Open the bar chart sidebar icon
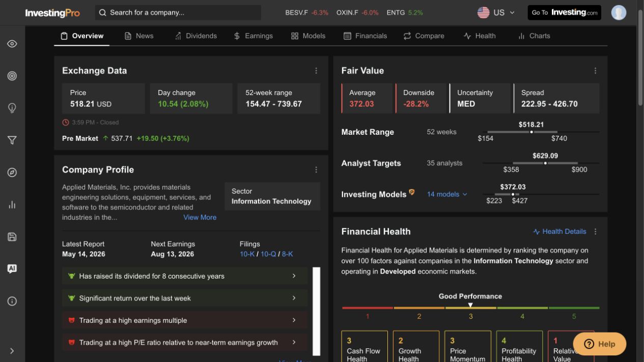 [12, 204]
